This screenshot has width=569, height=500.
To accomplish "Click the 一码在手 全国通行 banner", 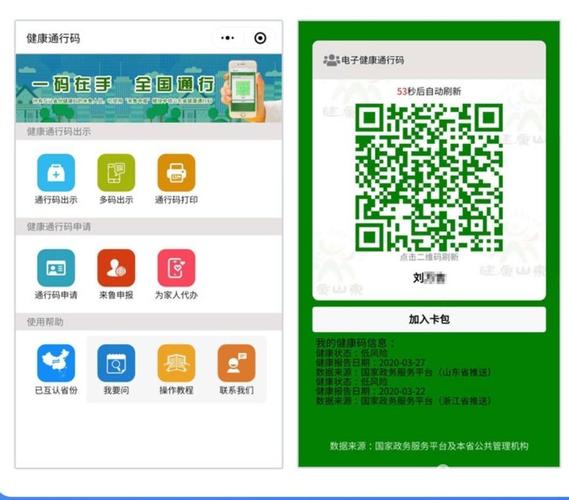I will click(x=149, y=88).
